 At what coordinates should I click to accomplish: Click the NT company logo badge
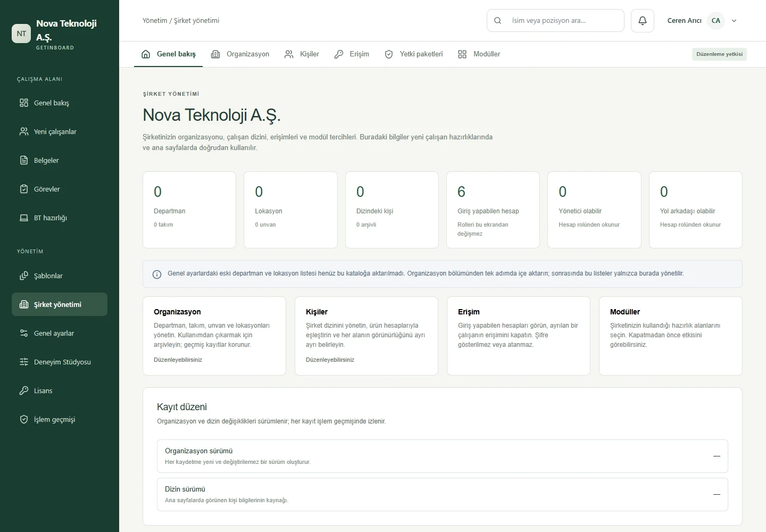pos(21,34)
